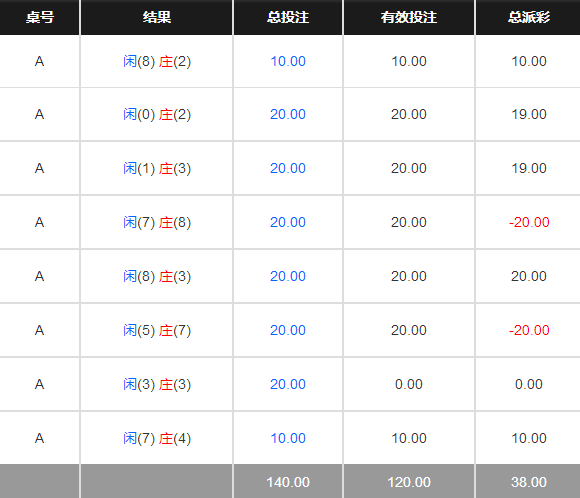The width and height of the screenshot is (580, 498).
Task: Click the 0.00 valid bet cell
Action: (x=409, y=384)
